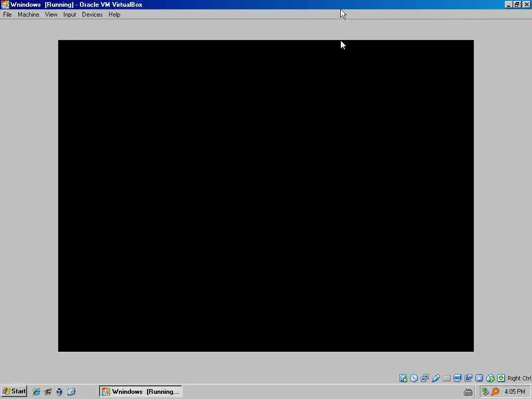Click the video capture status icon

(468, 378)
